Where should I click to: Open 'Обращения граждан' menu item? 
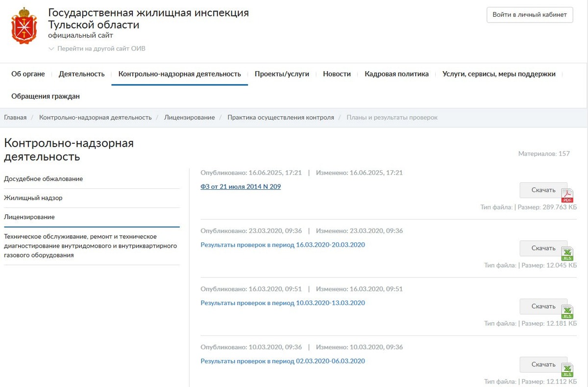pyautogui.click(x=46, y=96)
